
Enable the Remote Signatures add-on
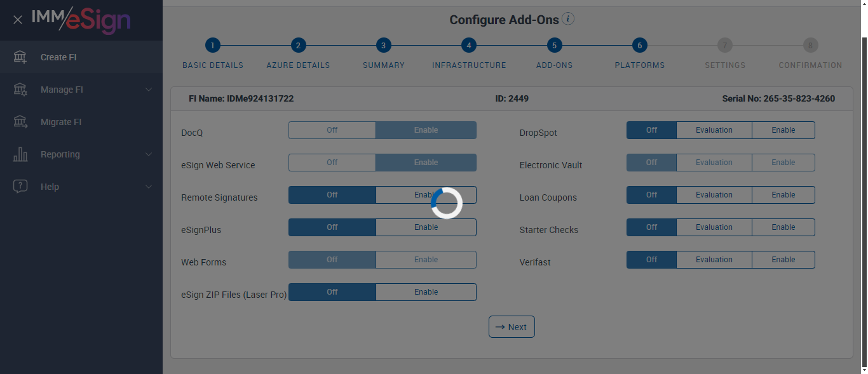[426, 195]
